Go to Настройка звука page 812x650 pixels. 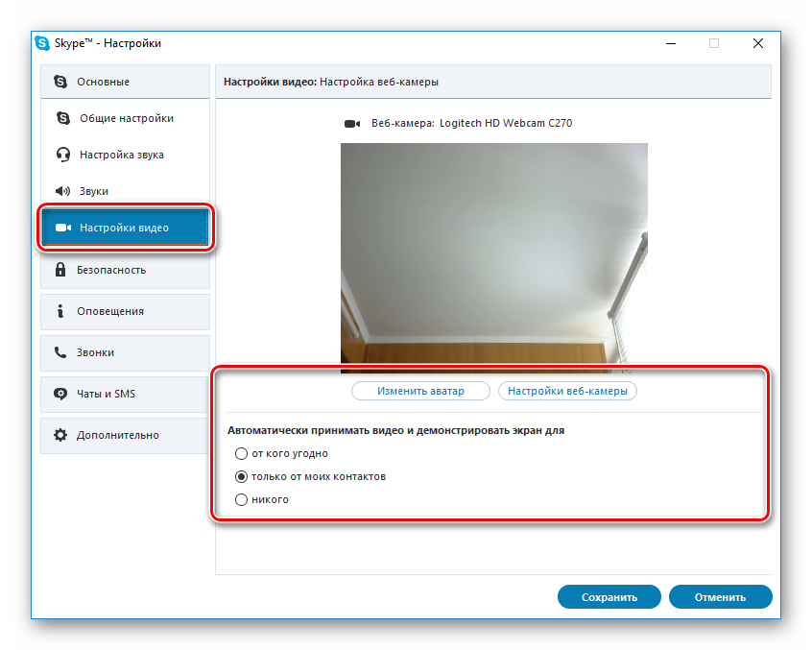(126, 155)
